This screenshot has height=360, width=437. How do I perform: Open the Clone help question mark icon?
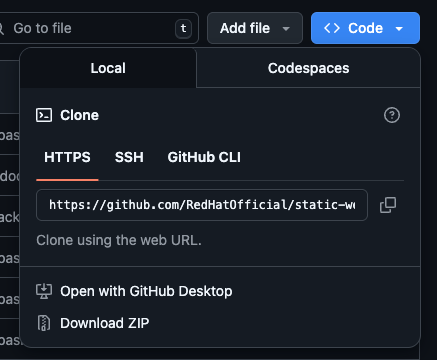click(x=392, y=115)
